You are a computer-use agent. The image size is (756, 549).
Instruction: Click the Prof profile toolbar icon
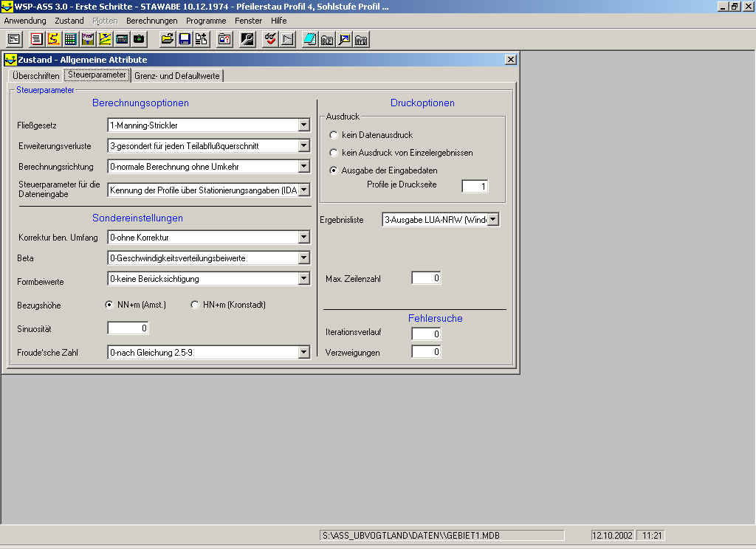(x=88, y=39)
